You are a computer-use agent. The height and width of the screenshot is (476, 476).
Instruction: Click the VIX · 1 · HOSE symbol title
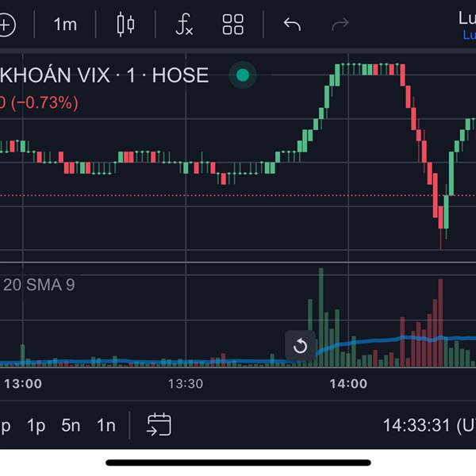click(x=104, y=75)
